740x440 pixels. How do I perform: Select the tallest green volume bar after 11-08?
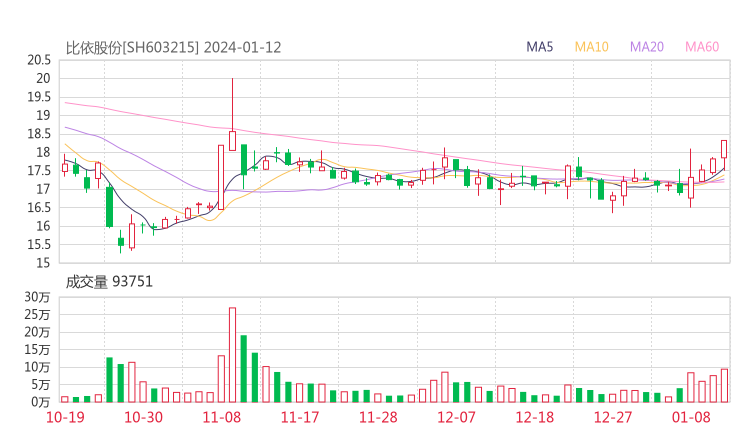244,369
